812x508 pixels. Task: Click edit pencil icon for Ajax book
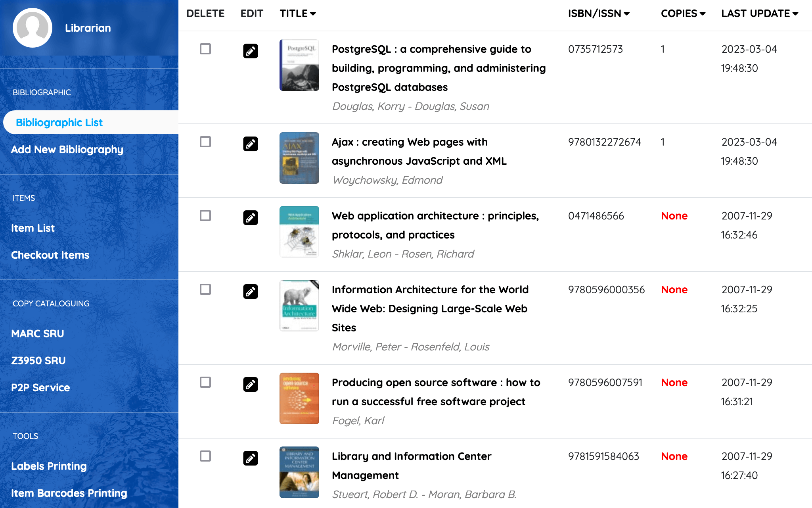point(250,144)
